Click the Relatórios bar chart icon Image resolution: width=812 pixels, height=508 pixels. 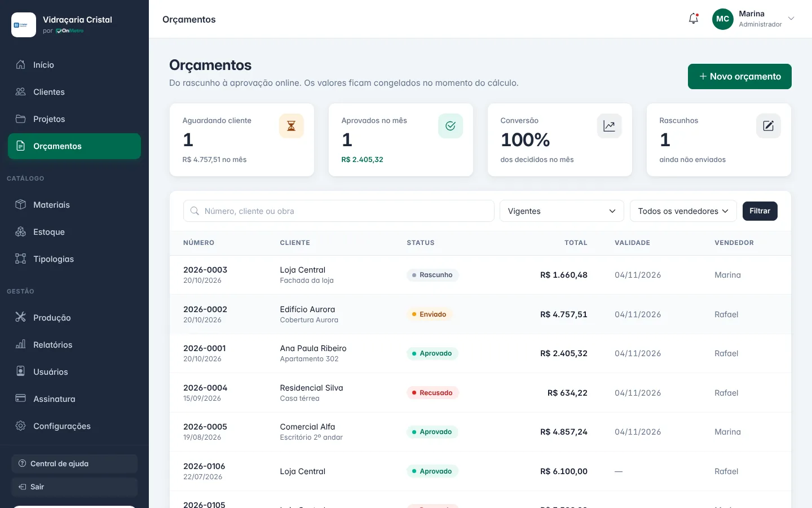(x=21, y=345)
